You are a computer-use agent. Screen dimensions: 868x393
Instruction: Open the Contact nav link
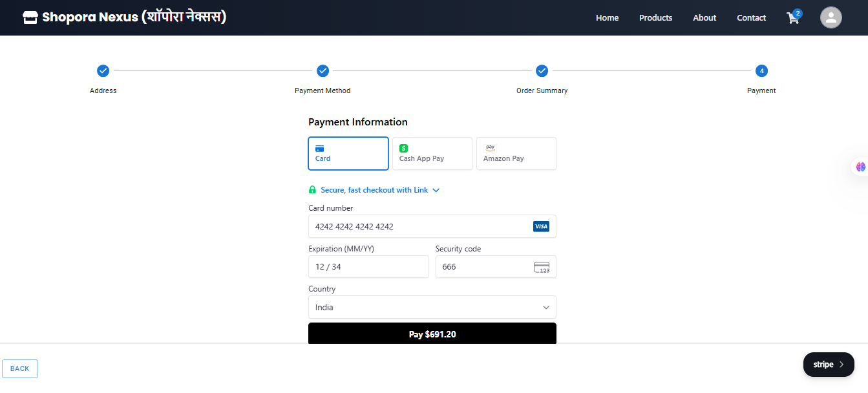click(751, 17)
